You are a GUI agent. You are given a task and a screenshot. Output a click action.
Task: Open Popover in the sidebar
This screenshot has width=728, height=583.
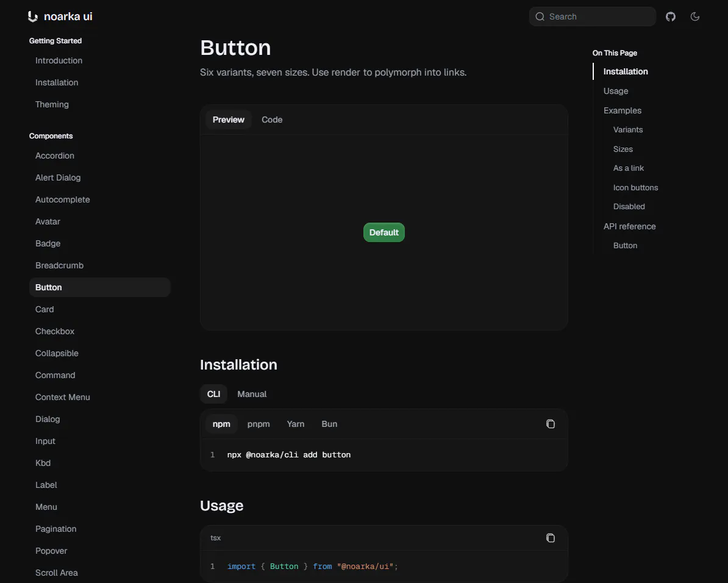point(51,551)
